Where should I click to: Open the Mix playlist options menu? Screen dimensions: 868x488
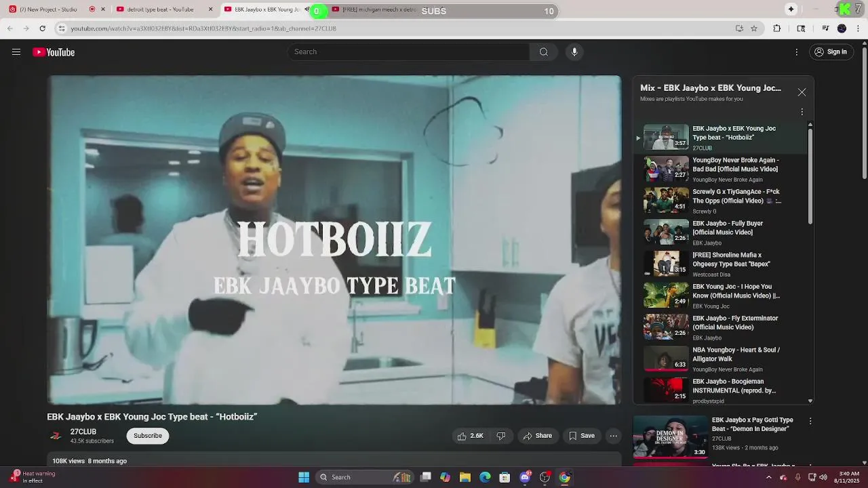802,112
